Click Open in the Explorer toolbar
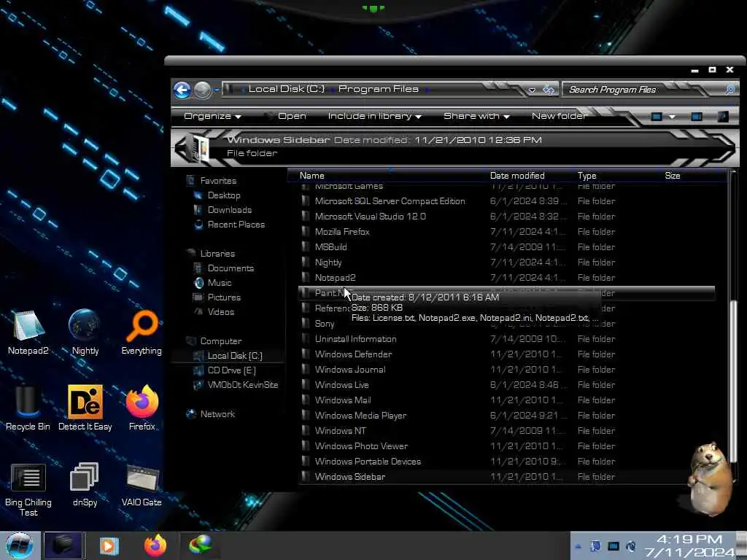 point(292,116)
